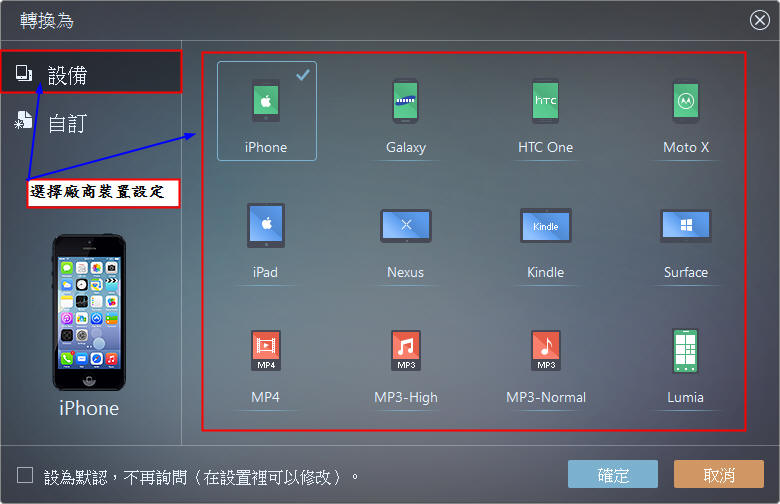
Task: Select the Lumia phone preset
Action: click(685, 351)
